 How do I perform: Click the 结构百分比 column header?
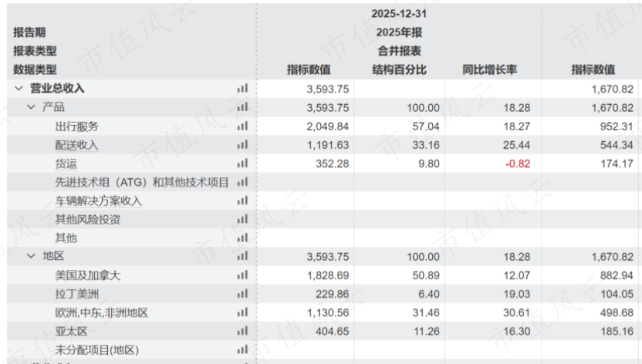399,70
